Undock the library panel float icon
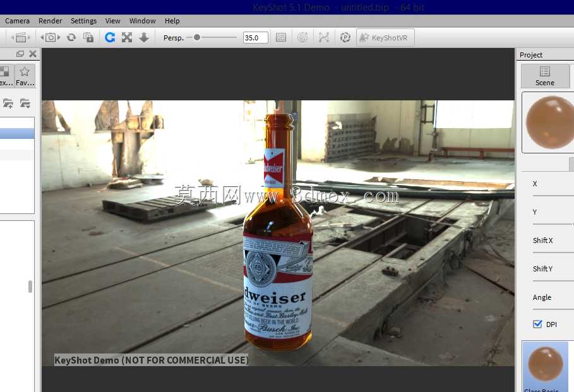 20,54
